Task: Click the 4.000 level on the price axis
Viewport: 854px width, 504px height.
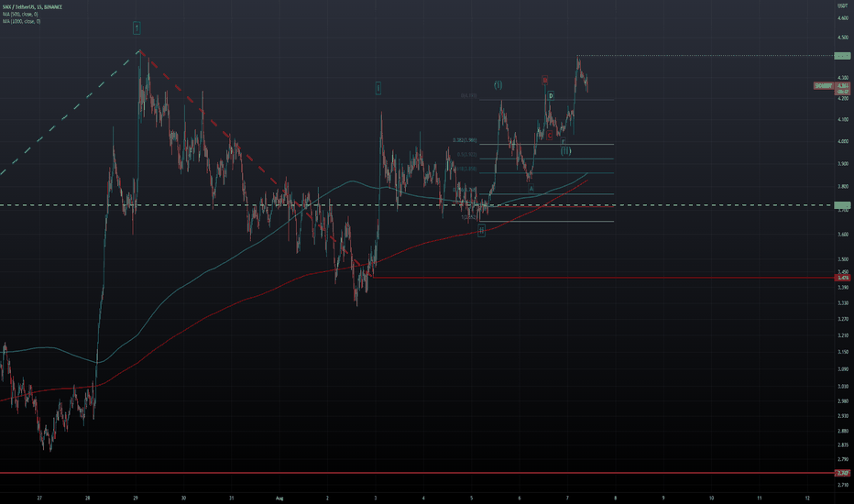Action: click(843, 141)
